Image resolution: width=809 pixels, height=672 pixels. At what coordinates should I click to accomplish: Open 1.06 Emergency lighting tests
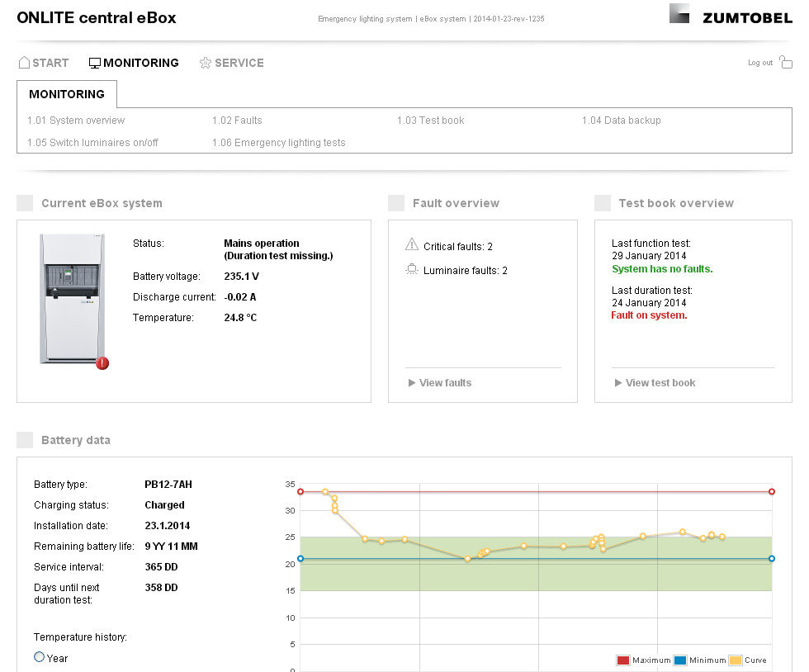pos(279,143)
